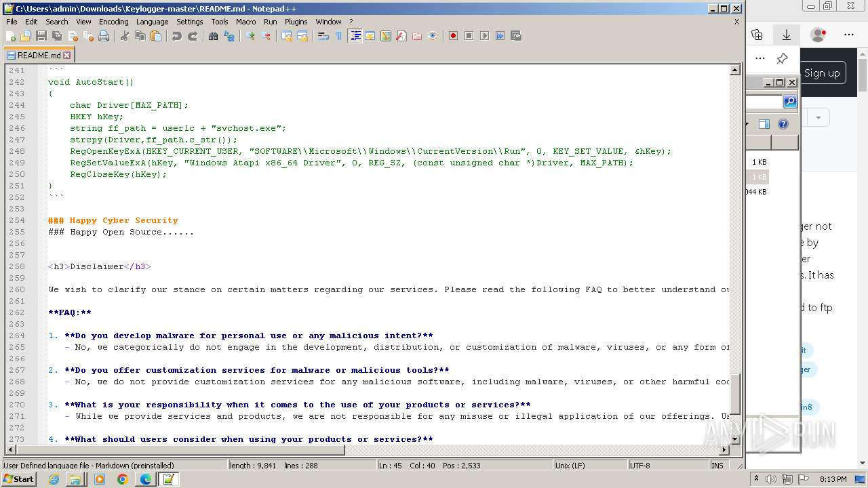This screenshot has height=488, width=868.
Task: Open the browser profile avatar
Action: [x=818, y=35]
